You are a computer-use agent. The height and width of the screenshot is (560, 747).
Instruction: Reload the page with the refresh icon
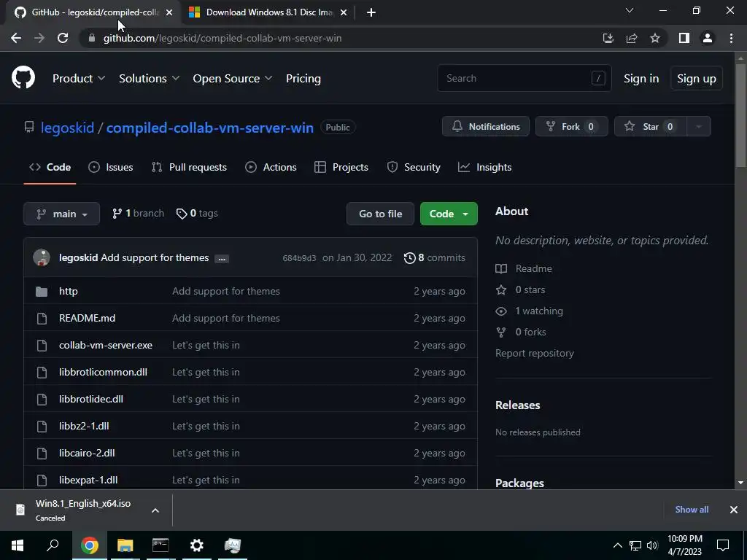click(x=63, y=38)
